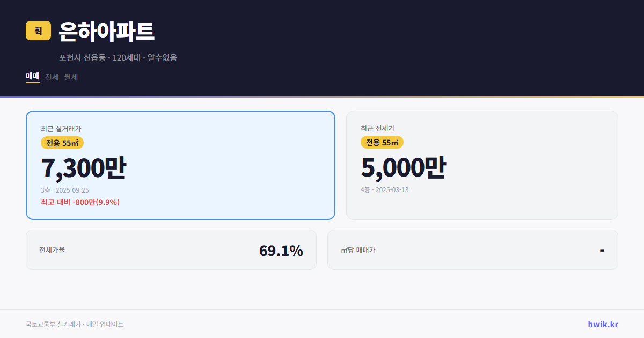Switch to the 전세 tab
This screenshot has width=644, height=338.
coord(51,77)
